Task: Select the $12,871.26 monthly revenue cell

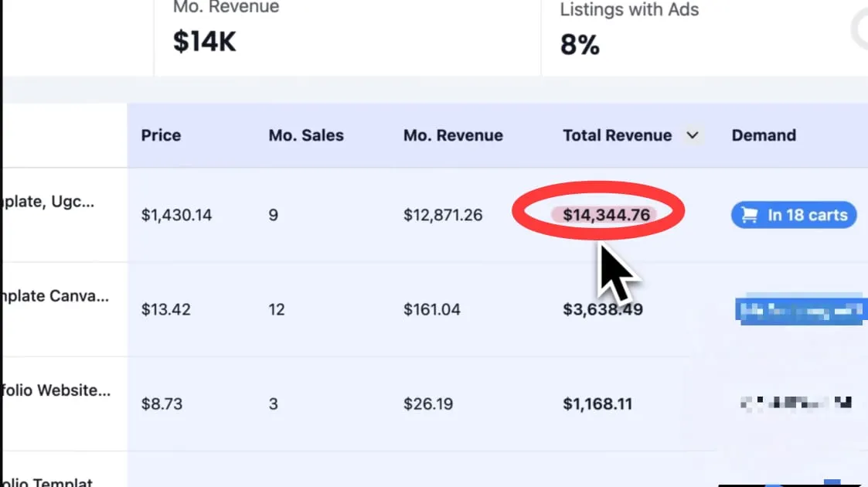Action: click(x=443, y=216)
